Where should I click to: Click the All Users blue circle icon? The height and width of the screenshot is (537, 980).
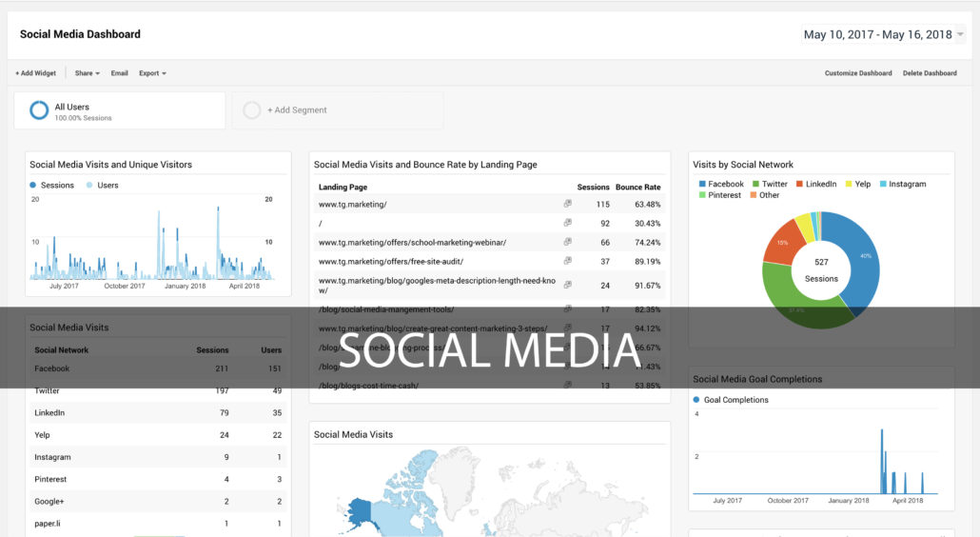point(39,110)
